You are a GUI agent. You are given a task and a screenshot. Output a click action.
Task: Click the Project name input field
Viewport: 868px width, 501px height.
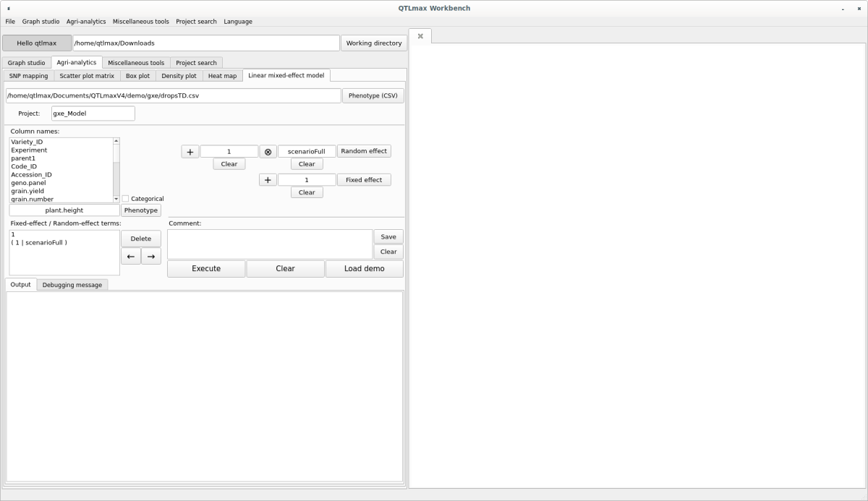pos(93,114)
